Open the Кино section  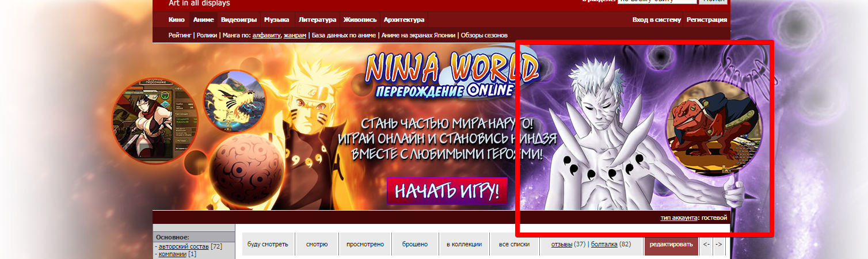177,20
